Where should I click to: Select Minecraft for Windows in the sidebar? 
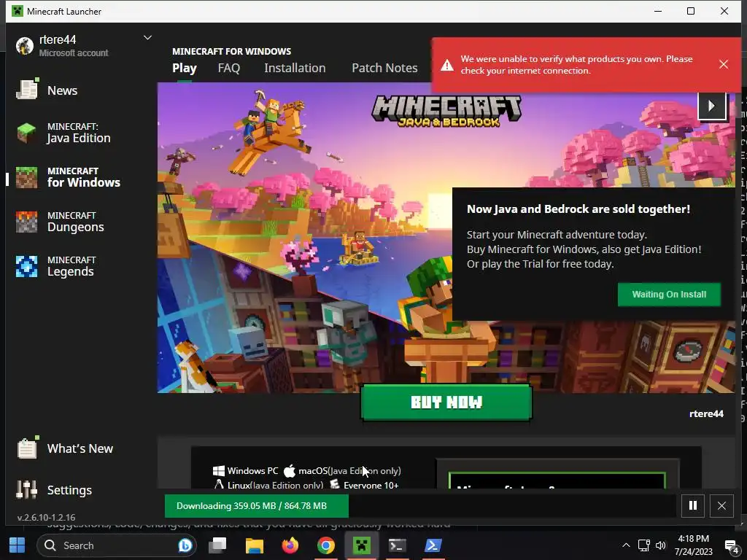coord(68,178)
